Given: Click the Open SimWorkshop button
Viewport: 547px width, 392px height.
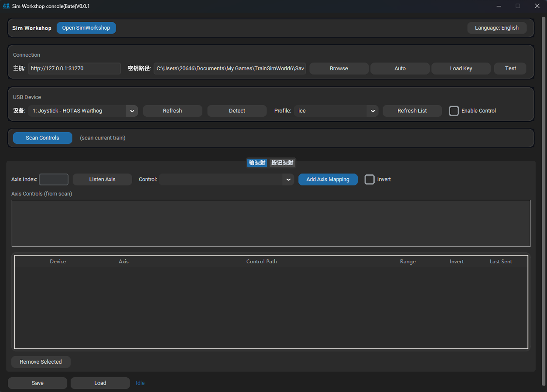Looking at the screenshot, I should 86,28.
